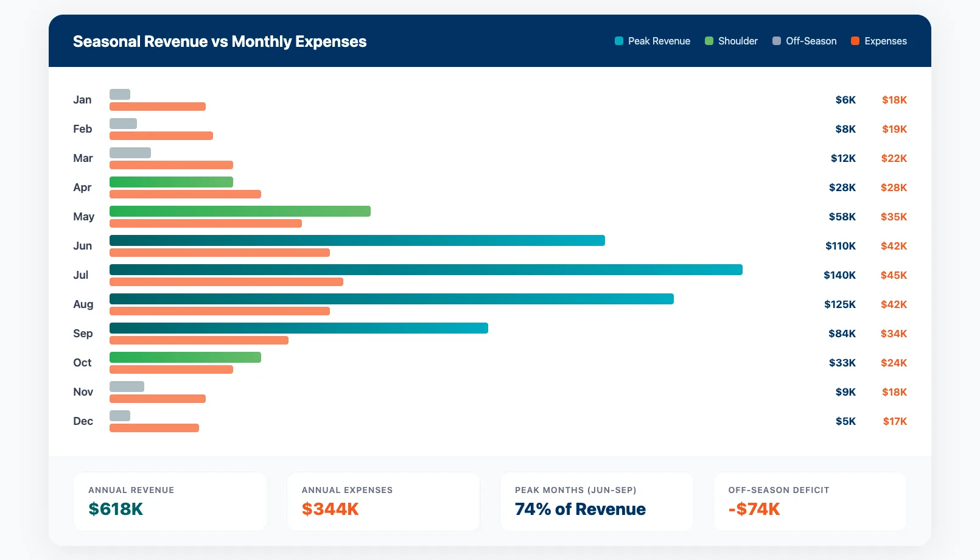Click the February orange expenses bar
Image resolution: width=980 pixels, height=560 pixels.
coord(161,136)
